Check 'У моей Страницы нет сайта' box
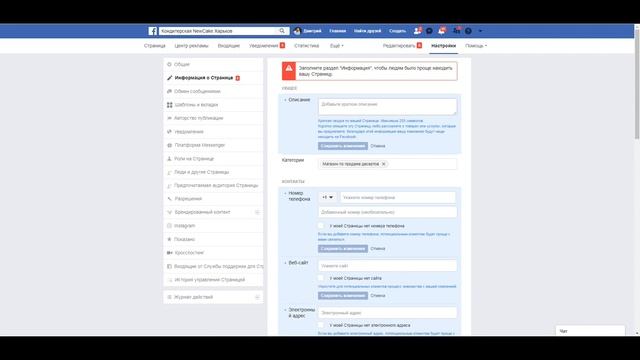Screen dimensions: 640x360 (x=321, y=278)
